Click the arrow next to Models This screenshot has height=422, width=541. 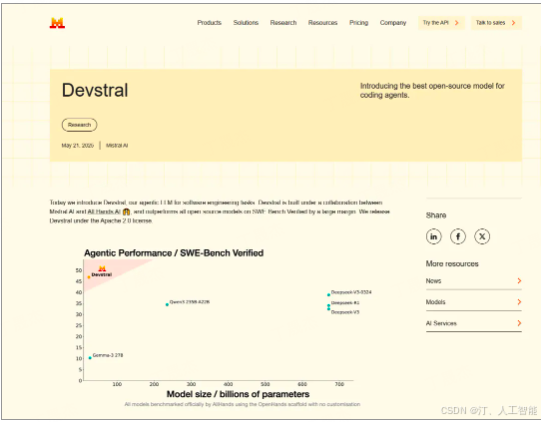519,302
